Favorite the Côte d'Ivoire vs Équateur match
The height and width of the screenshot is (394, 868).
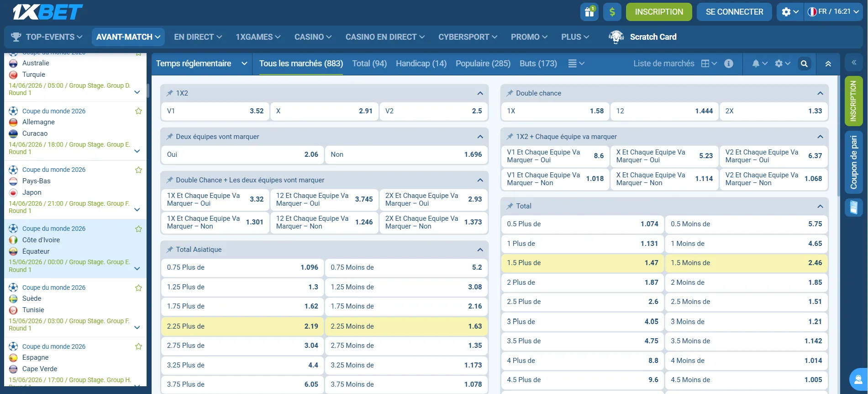point(138,229)
